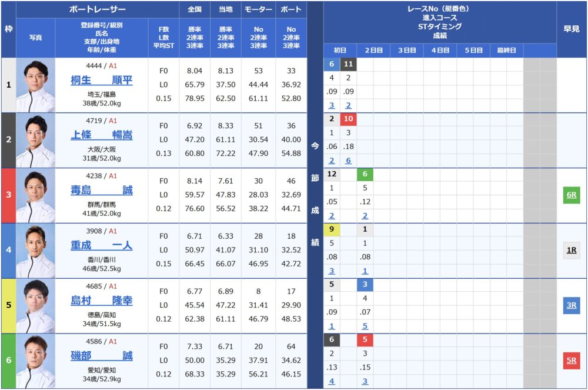Open racer 重成 一人 profile link
Image resolution: width=588 pixels, height=390 pixels.
point(102,245)
